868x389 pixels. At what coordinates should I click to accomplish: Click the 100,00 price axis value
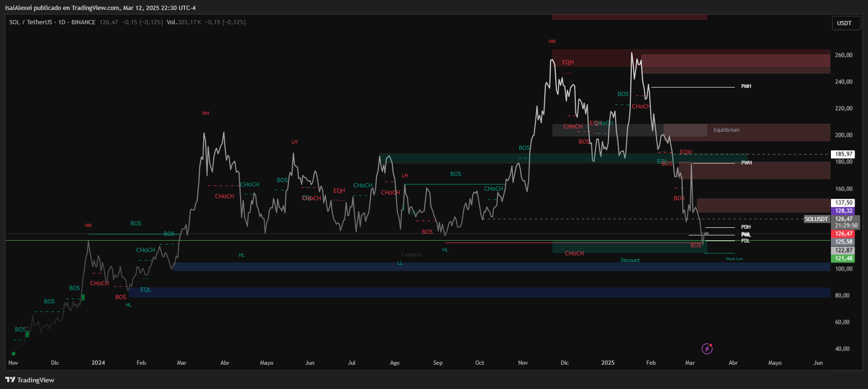click(843, 269)
